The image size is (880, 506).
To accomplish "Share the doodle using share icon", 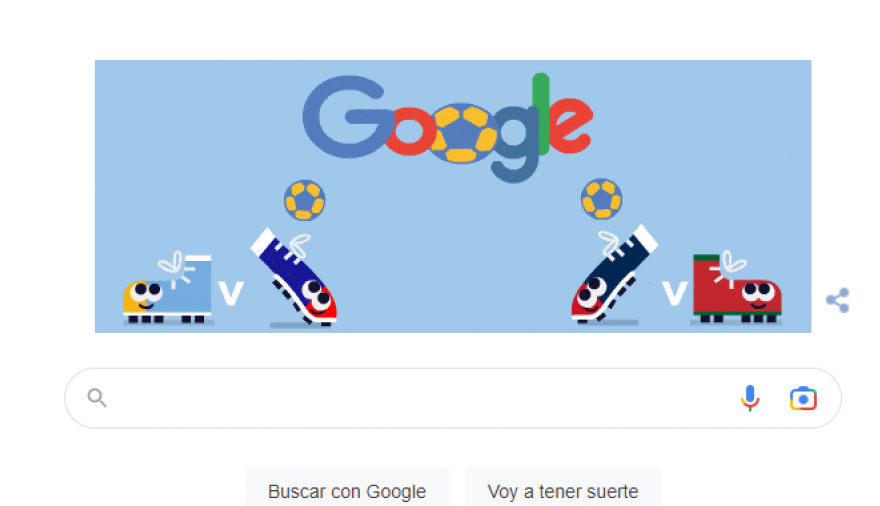I will [837, 300].
